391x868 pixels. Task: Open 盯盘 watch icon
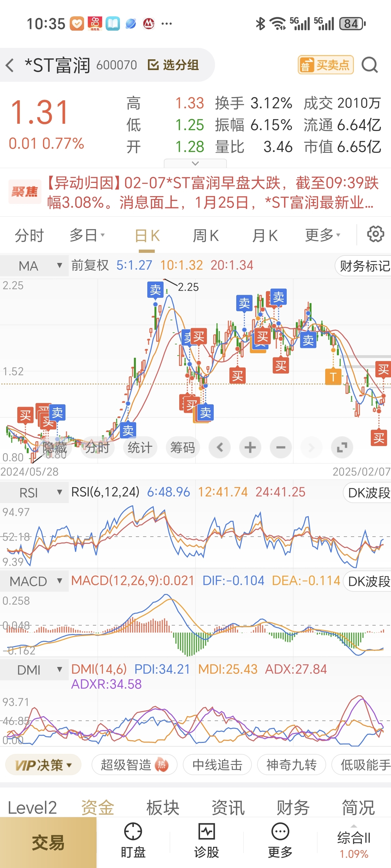[133, 841]
